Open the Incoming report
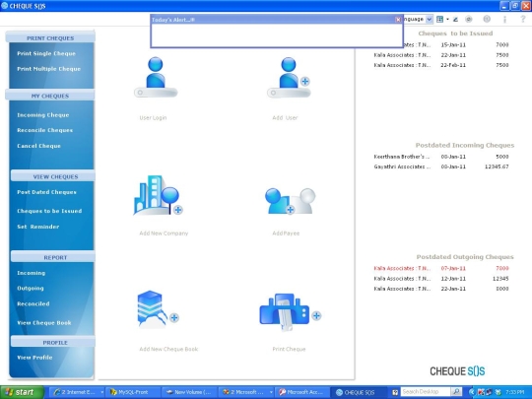The height and width of the screenshot is (399, 532). 31,273
